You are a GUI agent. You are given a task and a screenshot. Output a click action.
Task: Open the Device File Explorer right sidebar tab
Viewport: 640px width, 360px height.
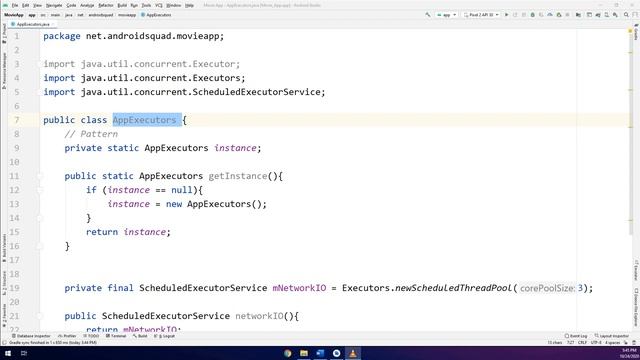tap(636, 307)
